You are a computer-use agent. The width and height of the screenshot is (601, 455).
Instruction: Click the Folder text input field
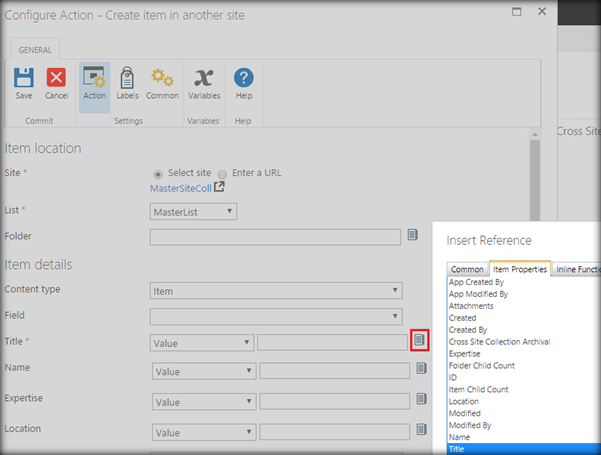[275, 237]
